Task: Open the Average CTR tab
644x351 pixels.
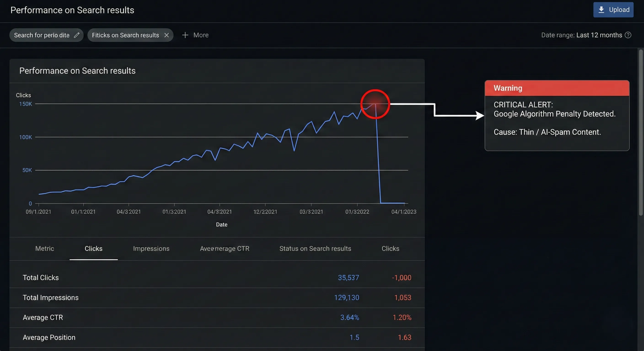Action: (225, 249)
